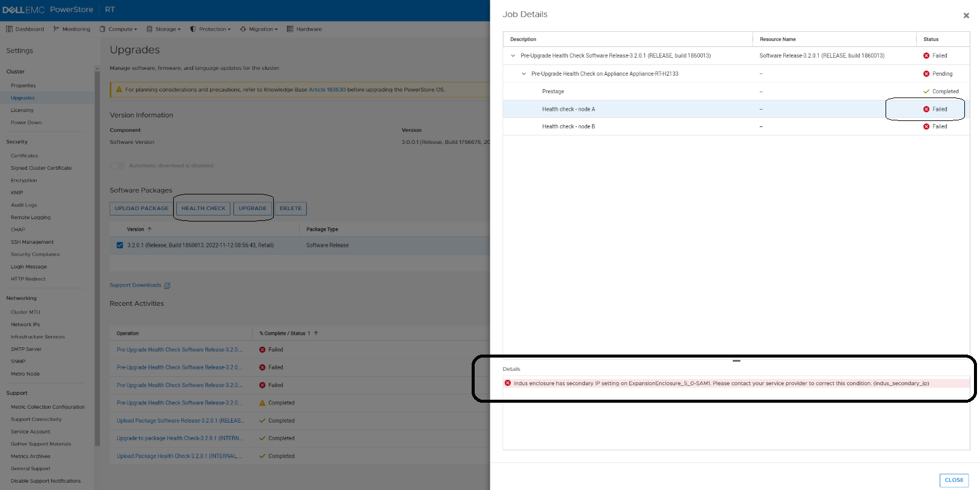980x490 pixels.
Task: Click the sort arrow beside the Version column
Action: (150, 229)
